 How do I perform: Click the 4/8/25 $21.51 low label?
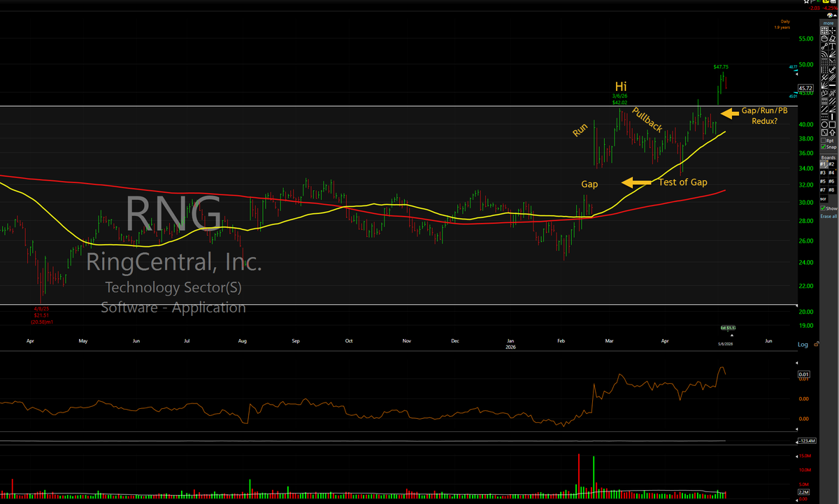(42, 312)
